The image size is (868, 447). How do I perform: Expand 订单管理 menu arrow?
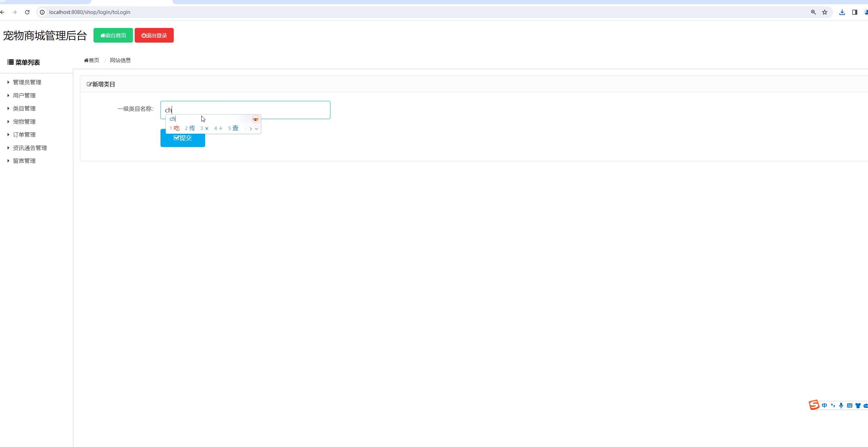tap(8, 134)
